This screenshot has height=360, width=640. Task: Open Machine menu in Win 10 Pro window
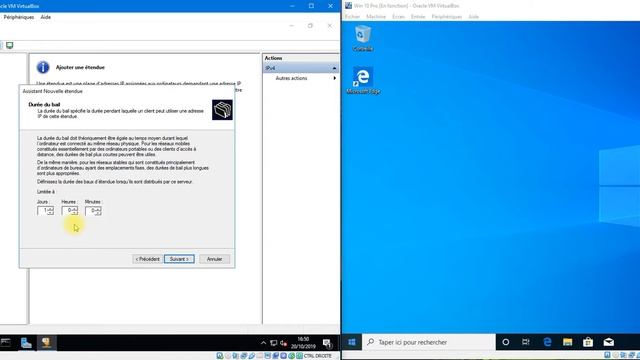pyautogui.click(x=376, y=17)
